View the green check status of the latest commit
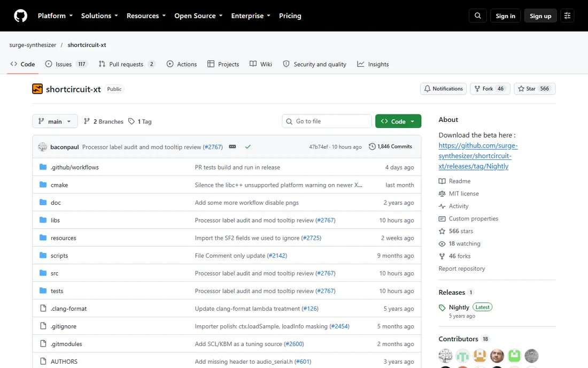This screenshot has width=588, height=368. [x=248, y=147]
